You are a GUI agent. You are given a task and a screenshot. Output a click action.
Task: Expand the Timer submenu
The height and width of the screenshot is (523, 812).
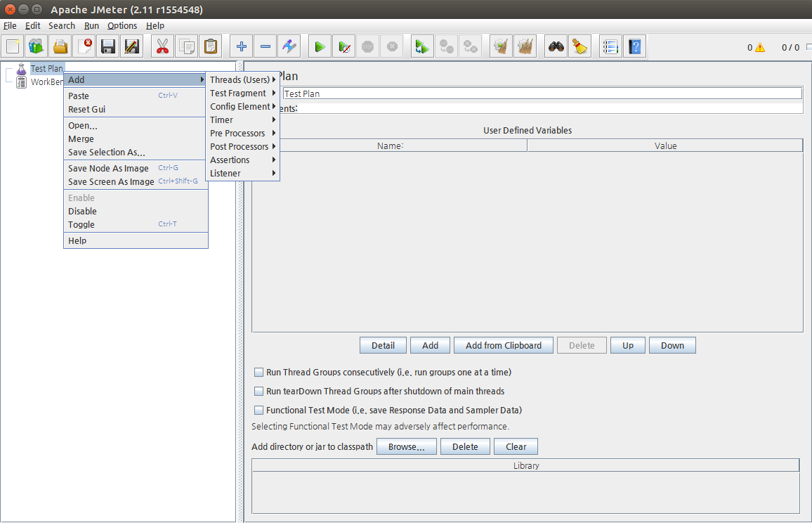click(x=242, y=120)
